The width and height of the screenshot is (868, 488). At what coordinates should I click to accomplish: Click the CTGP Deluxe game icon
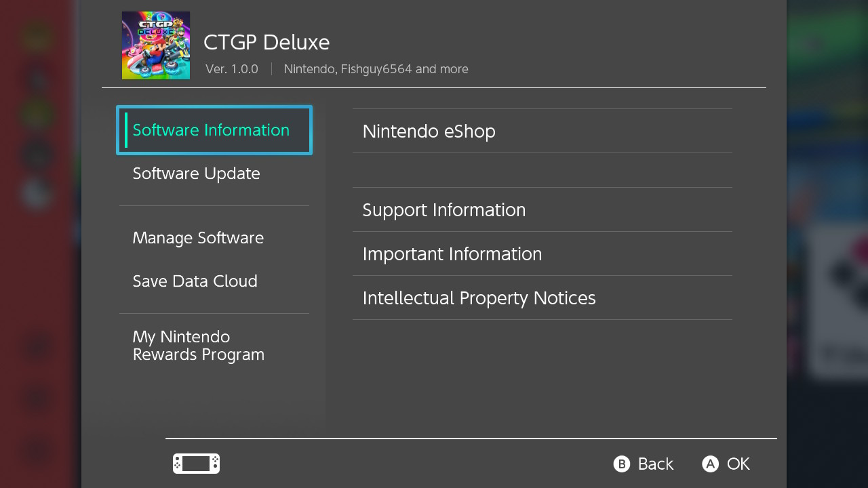[155, 45]
